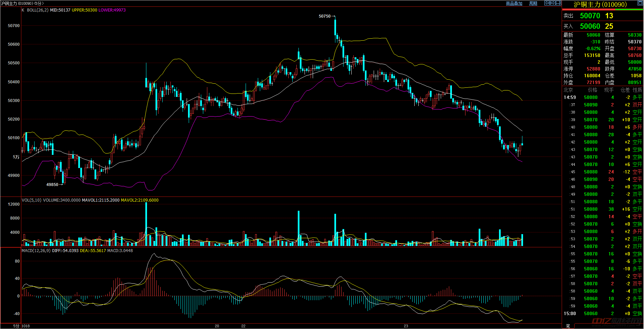Click the 5分 period label at bottom-left
The height and width of the screenshot is (329, 644).
coord(16,326)
